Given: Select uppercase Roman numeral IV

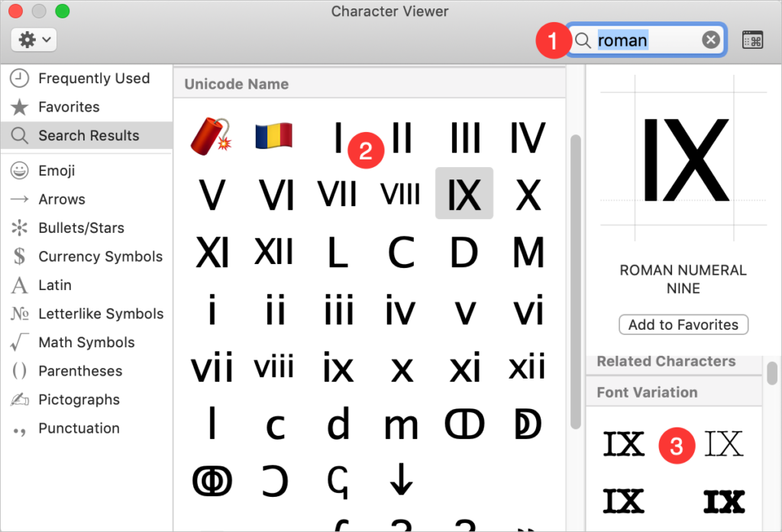Looking at the screenshot, I should click(x=528, y=137).
